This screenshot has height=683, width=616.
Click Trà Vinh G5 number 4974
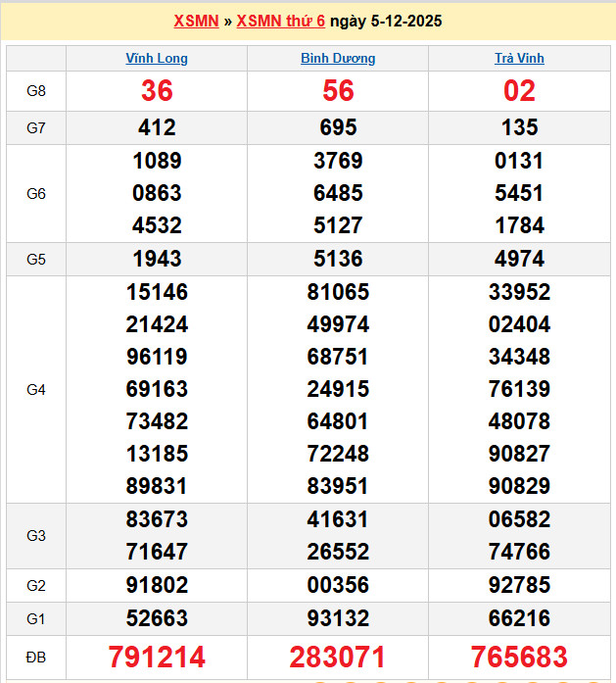(519, 259)
